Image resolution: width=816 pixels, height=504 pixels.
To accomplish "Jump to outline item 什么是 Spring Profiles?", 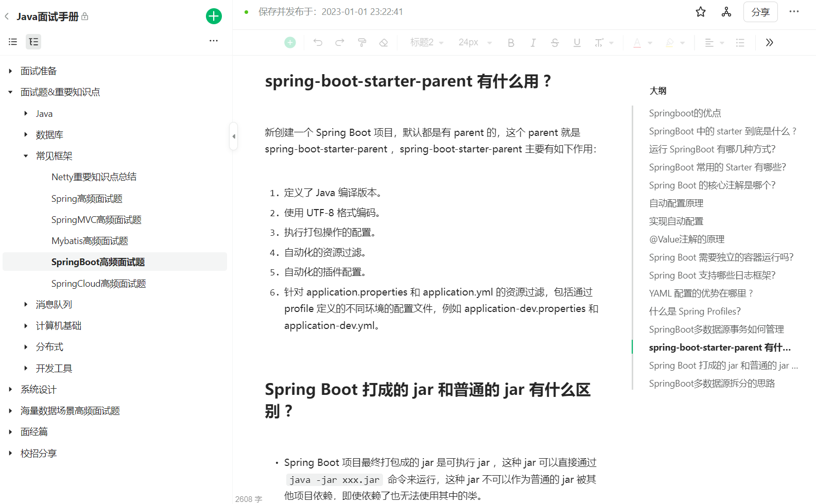I will 695,311.
